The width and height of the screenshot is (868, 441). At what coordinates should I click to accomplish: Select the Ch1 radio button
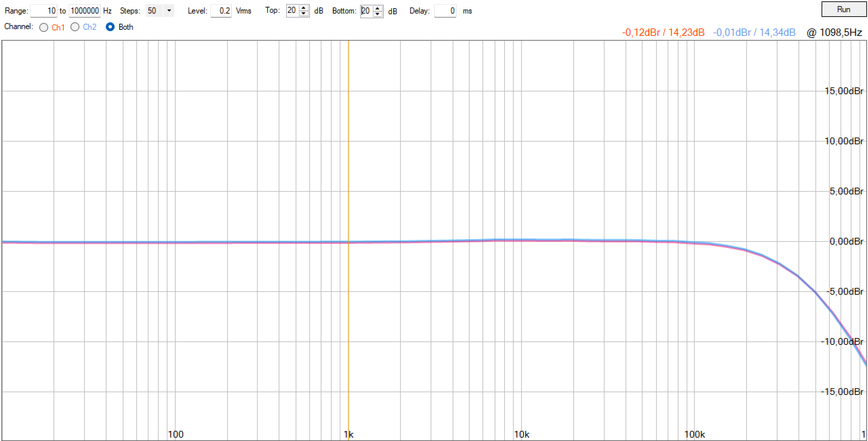[44, 27]
